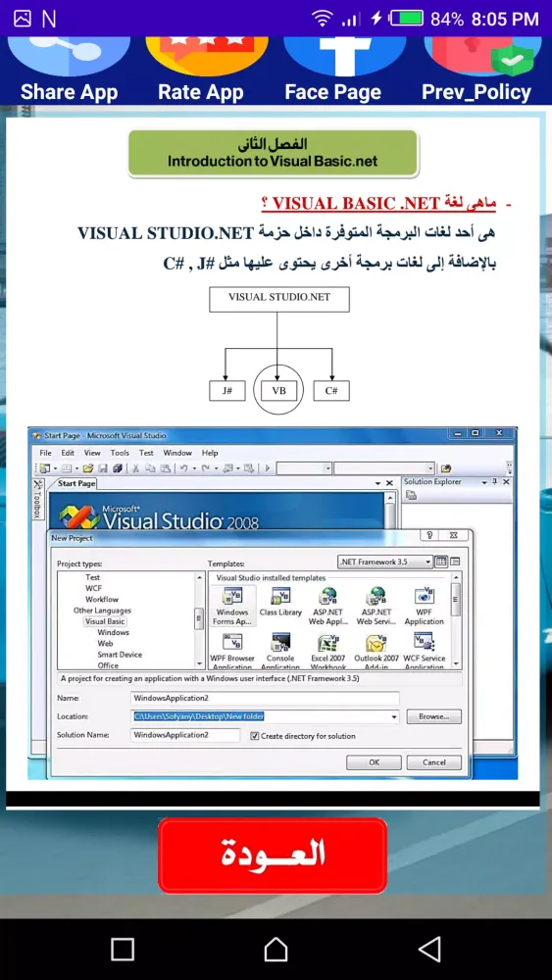Tap the Android recent apps square button
Viewport: 552px width, 980px height.
[123, 950]
